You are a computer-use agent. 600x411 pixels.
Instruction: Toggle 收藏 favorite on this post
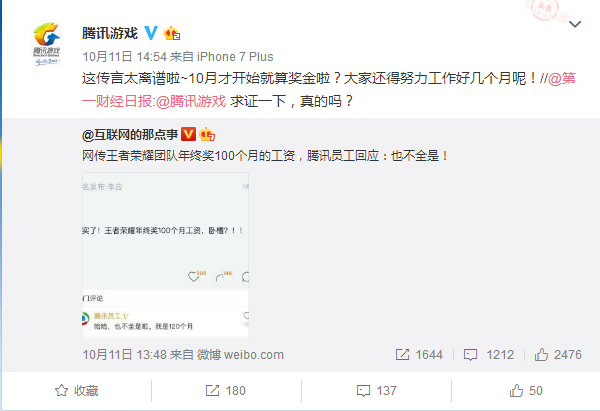click(77, 391)
